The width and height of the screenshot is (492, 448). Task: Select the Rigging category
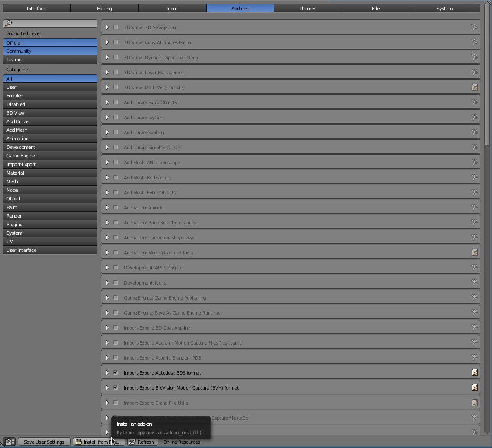coord(50,224)
